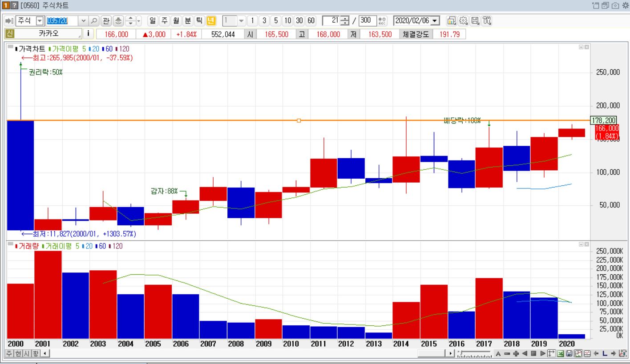Click the floppy disk save icon at bottom
This screenshot has height=364, width=630.
point(569,354)
